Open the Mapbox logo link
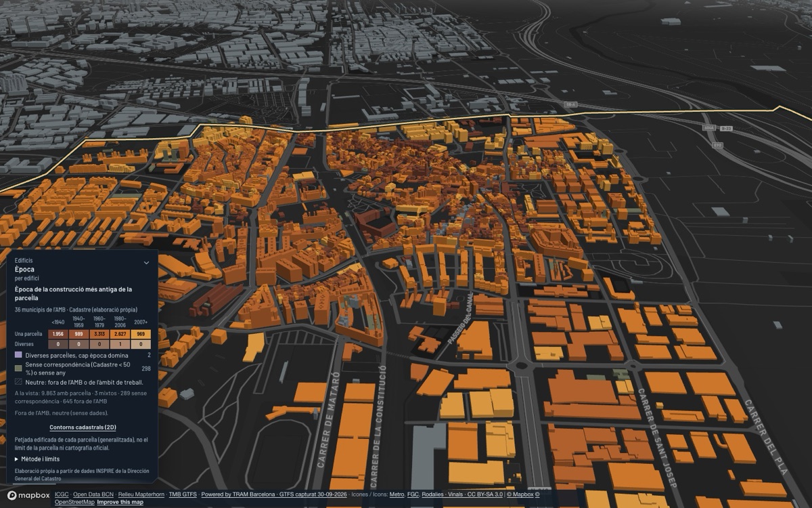The height and width of the screenshot is (508, 812). pos(28,496)
